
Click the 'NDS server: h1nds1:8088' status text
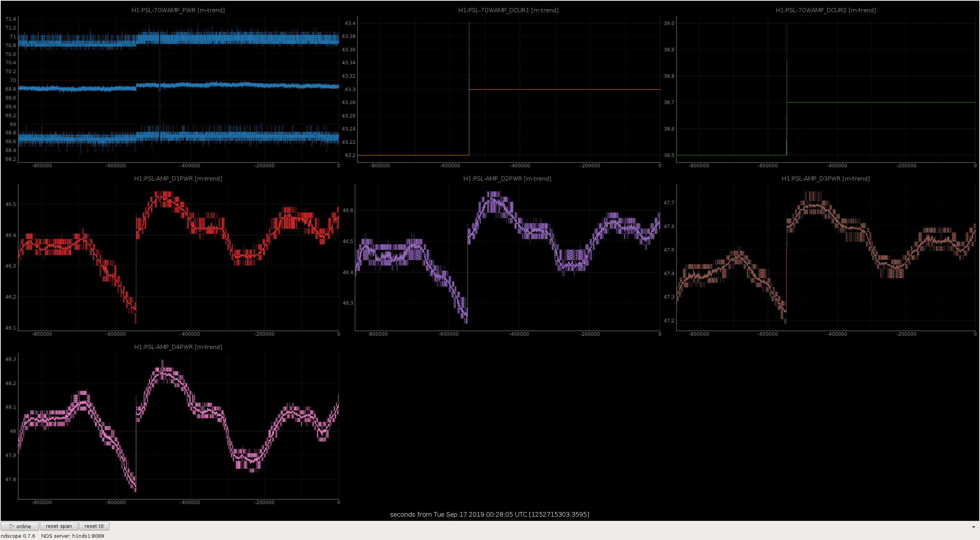point(73,536)
